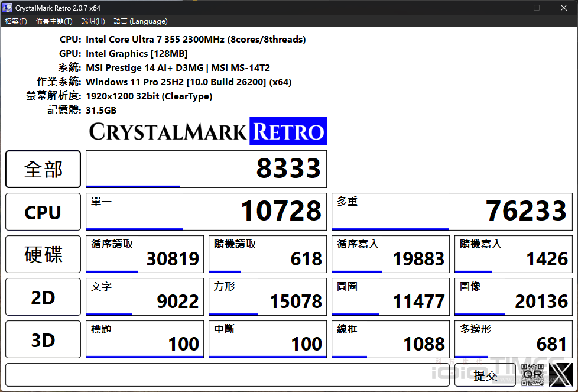Run the 2D benchmark
This screenshot has width=578, height=392.
tap(43, 297)
